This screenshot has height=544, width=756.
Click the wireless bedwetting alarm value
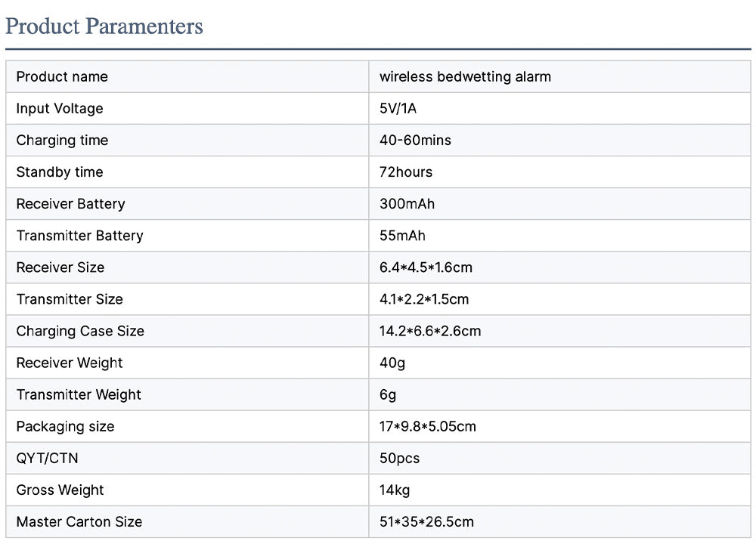465,77
